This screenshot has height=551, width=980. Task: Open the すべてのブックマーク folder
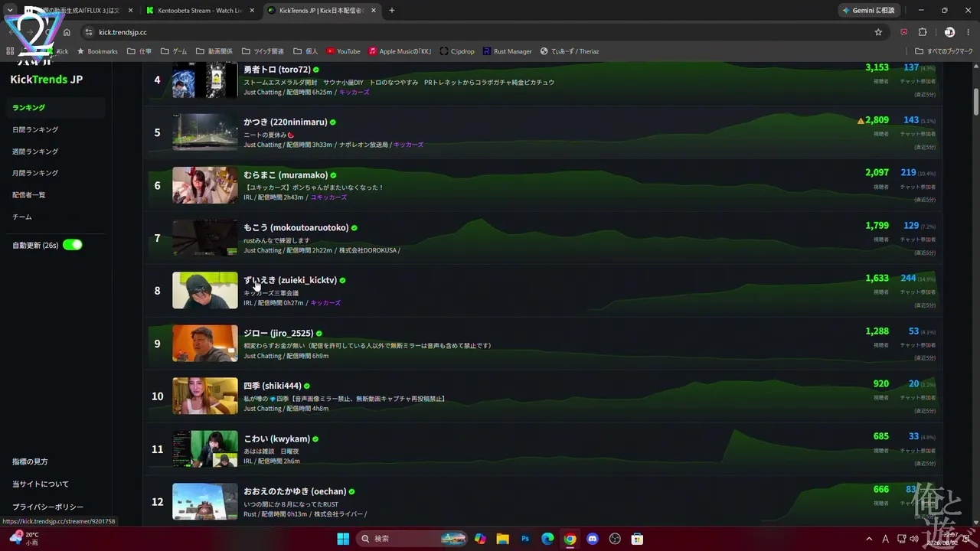(944, 51)
